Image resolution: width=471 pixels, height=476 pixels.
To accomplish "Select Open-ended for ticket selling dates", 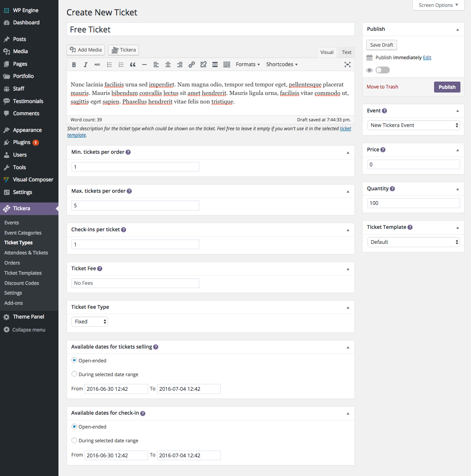I will (x=74, y=360).
